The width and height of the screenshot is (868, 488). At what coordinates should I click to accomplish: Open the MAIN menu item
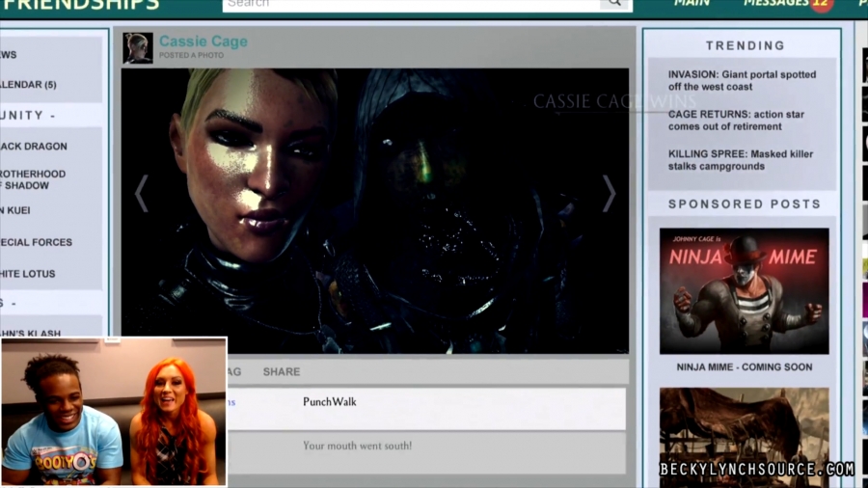(692, 4)
